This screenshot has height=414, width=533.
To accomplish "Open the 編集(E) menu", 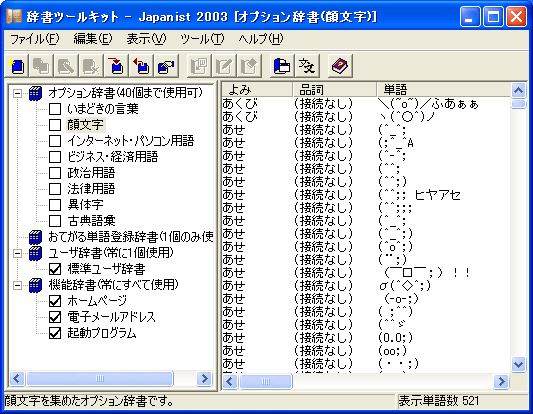I will [x=93, y=39].
